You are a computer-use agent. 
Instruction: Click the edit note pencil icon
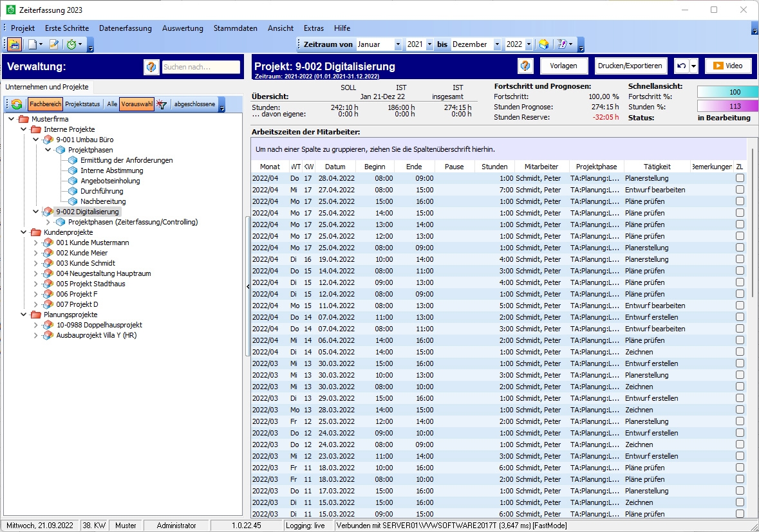[x=54, y=44]
